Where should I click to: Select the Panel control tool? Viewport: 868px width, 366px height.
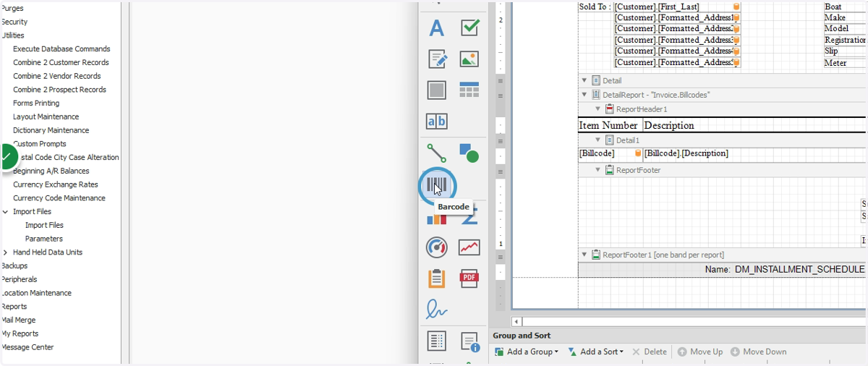[x=436, y=90]
